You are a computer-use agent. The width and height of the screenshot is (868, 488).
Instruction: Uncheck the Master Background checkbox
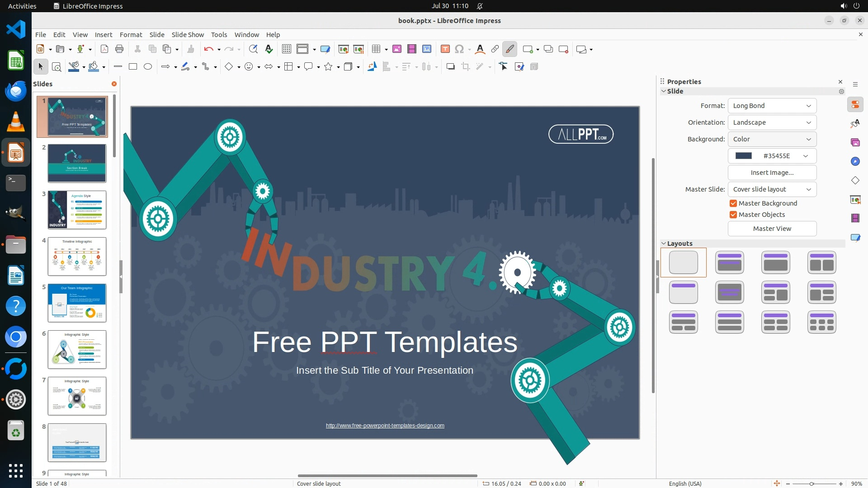(733, 203)
